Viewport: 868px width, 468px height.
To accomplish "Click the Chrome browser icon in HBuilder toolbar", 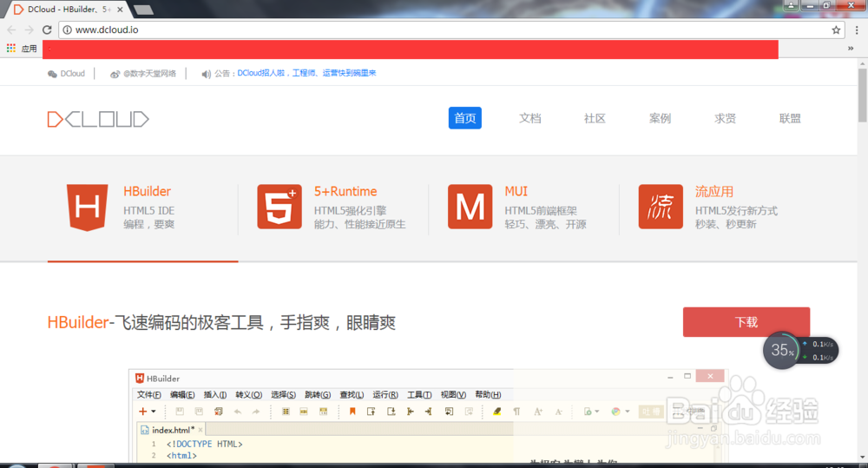I will point(615,411).
